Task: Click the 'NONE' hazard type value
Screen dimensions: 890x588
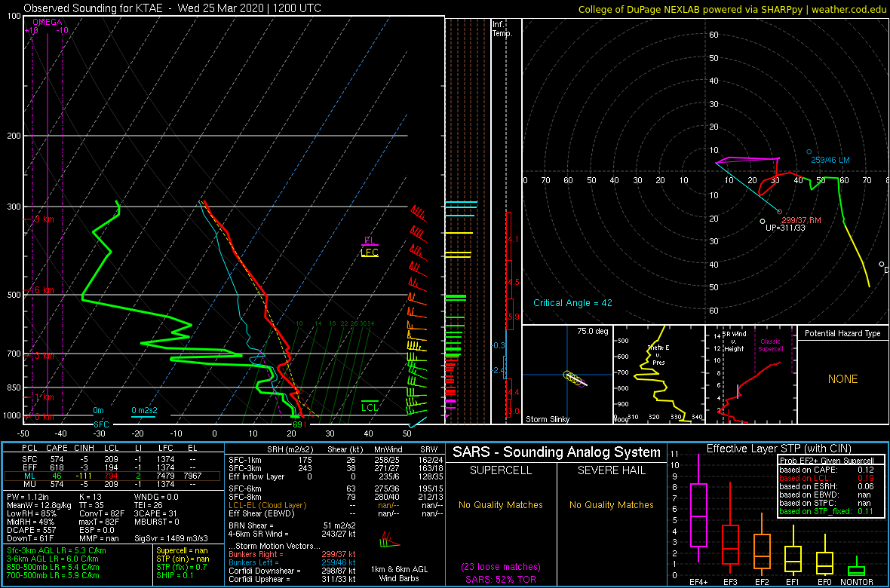Action: (x=842, y=379)
